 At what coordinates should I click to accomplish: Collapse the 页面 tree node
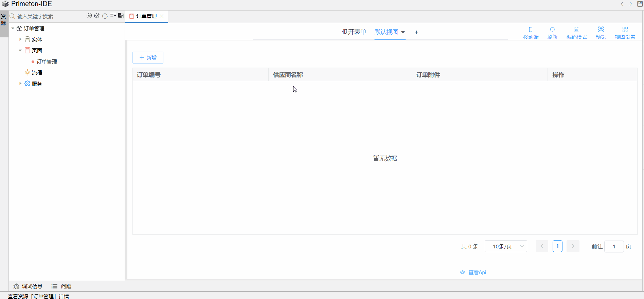tap(20, 50)
